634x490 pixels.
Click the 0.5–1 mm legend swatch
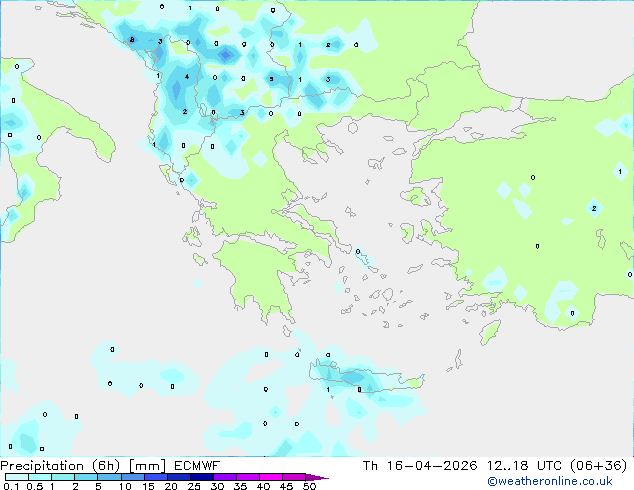[x=40, y=477]
